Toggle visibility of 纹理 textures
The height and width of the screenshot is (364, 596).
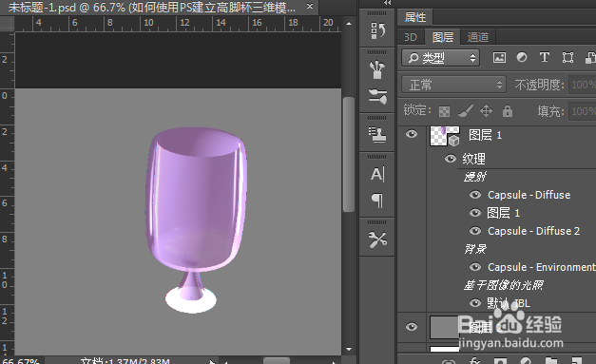point(451,159)
